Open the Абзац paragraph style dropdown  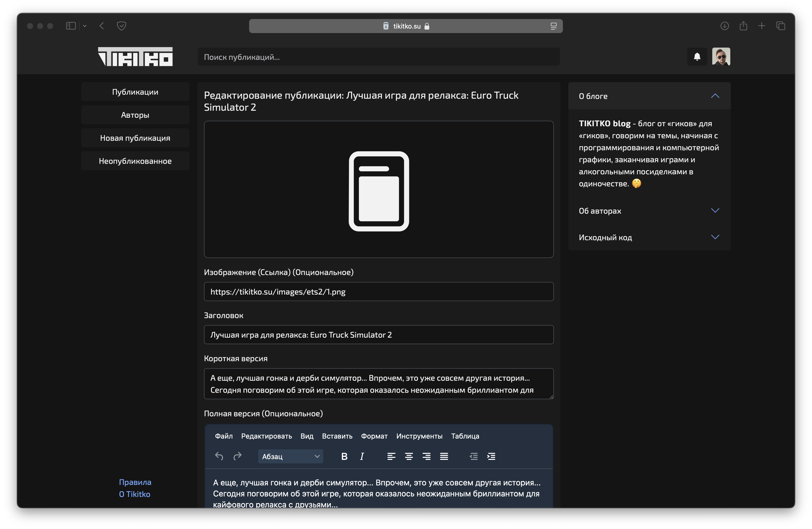coord(290,456)
